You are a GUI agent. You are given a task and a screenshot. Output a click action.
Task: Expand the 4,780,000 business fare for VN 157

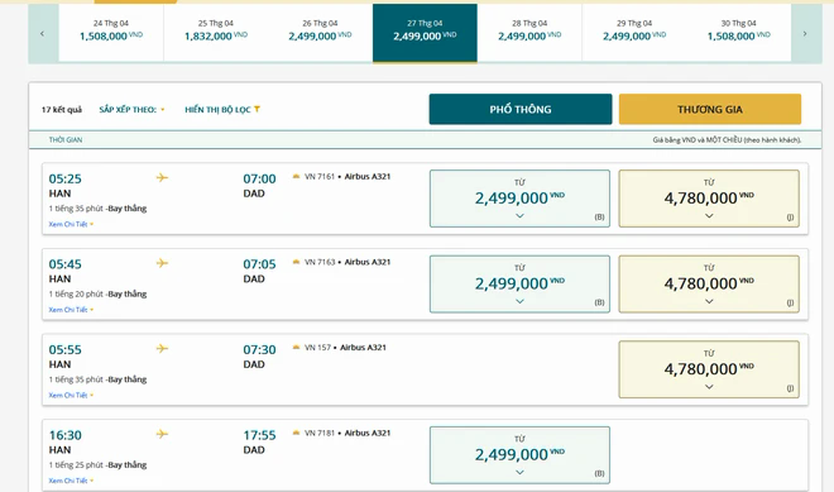point(709,369)
